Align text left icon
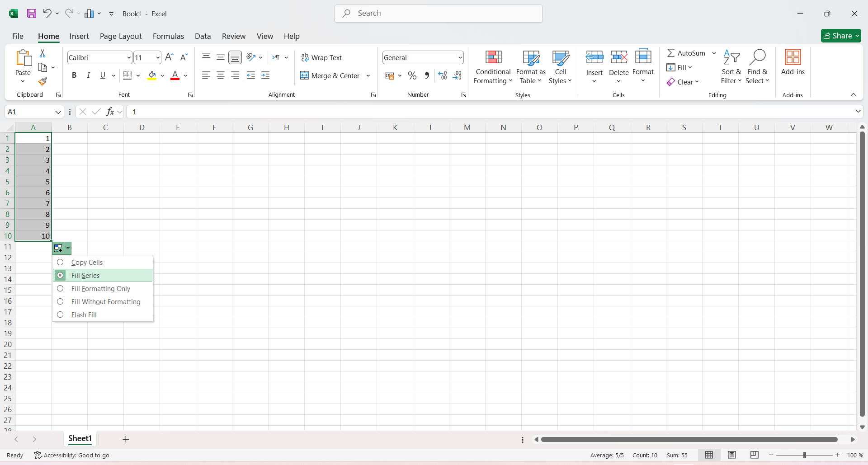The height and width of the screenshot is (465, 868). pyautogui.click(x=206, y=75)
